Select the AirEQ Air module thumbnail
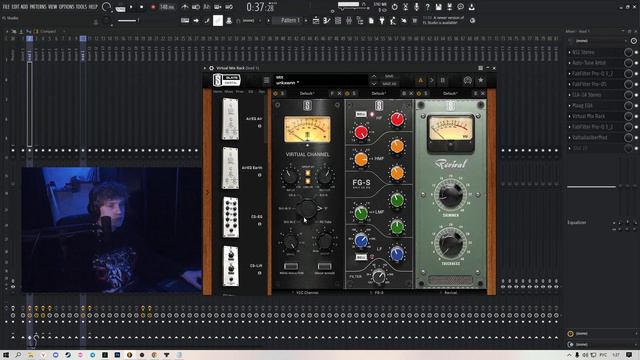The height and width of the screenshot is (360, 640). [x=230, y=119]
